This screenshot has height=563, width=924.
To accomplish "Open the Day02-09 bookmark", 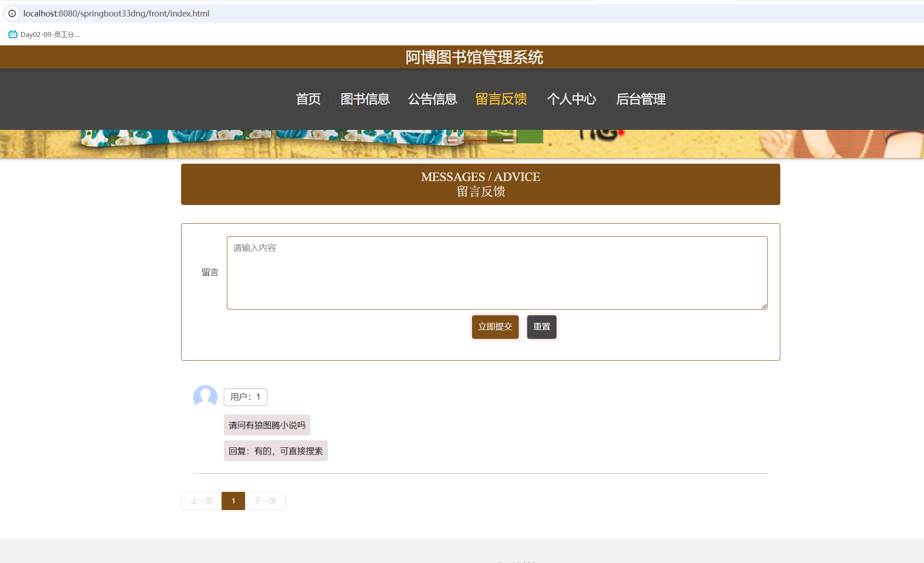I will tap(44, 34).
